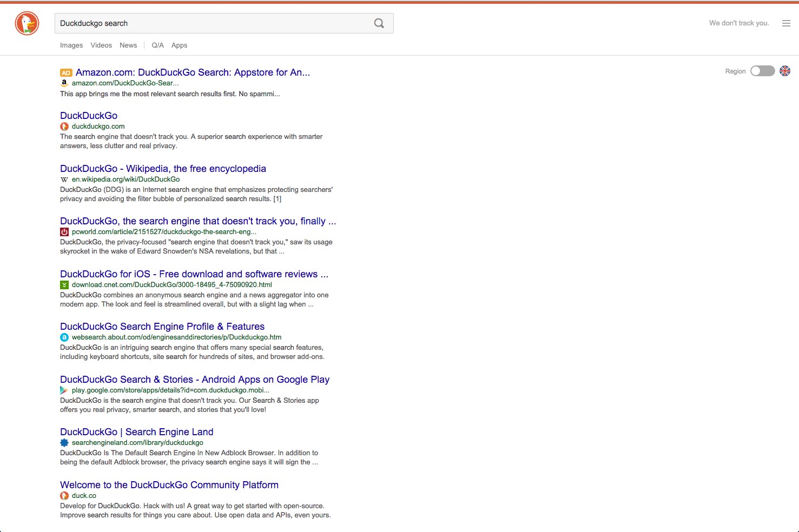Click the Amazon favicon beside amazon.com URL
The width and height of the screenshot is (799, 532).
[64, 83]
